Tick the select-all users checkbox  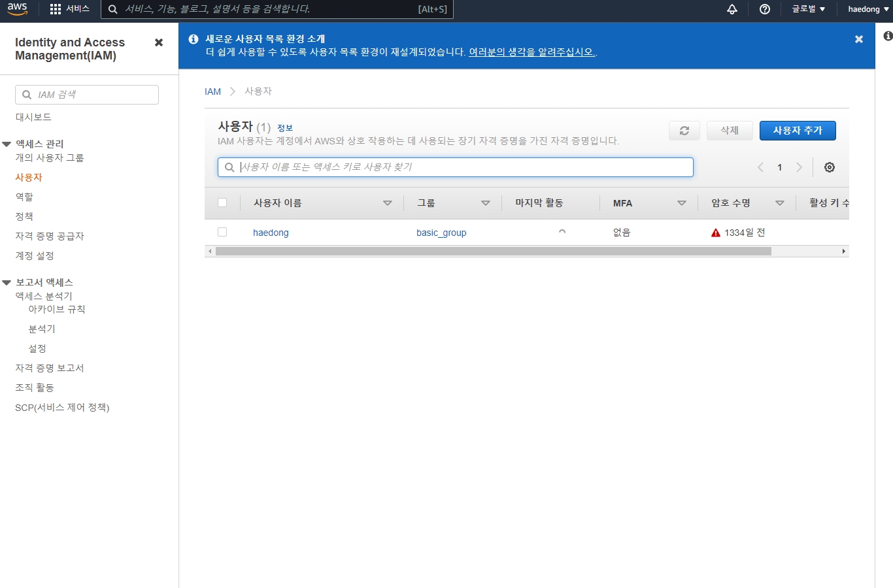[x=222, y=203]
